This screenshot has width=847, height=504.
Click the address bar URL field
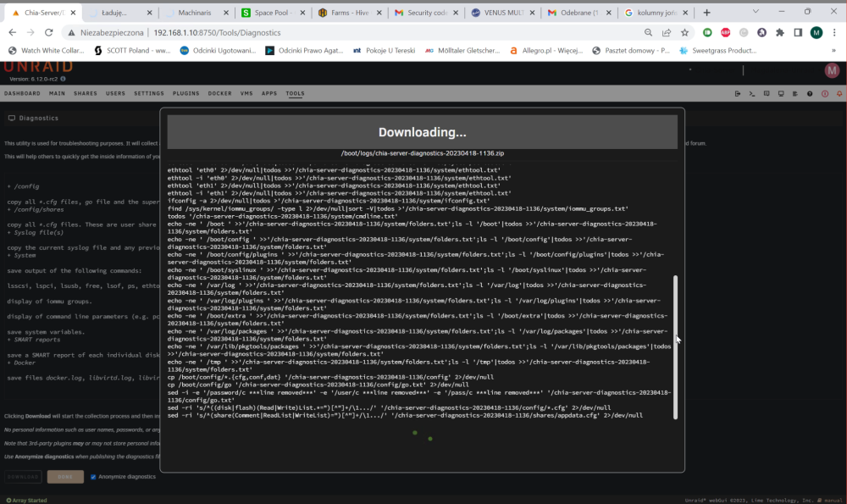point(352,33)
